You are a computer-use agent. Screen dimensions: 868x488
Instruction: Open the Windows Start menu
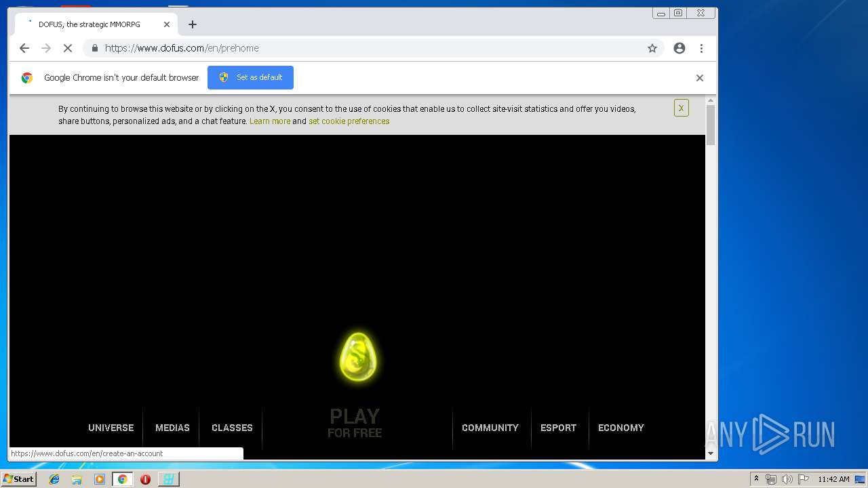(x=18, y=479)
